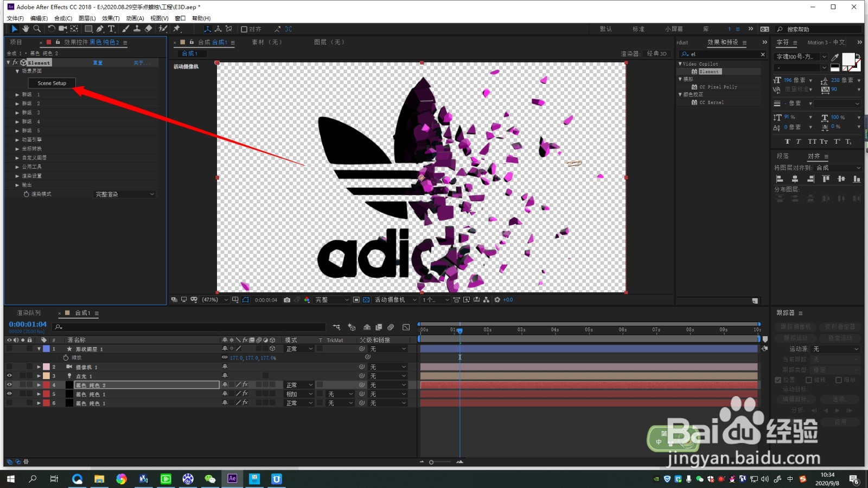This screenshot has width=868, height=488.
Task: Select the Brush tool
Action: click(x=126, y=29)
